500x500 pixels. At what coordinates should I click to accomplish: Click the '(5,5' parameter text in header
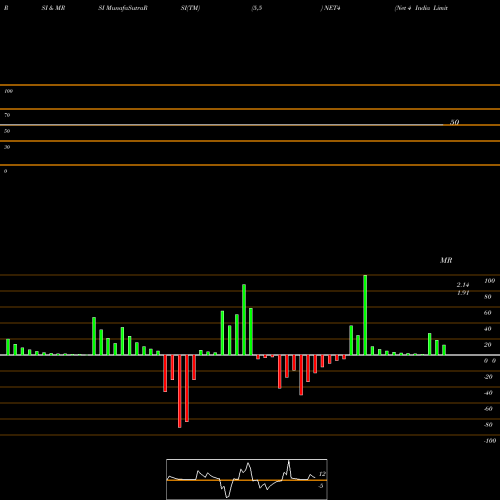coord(257,8)
